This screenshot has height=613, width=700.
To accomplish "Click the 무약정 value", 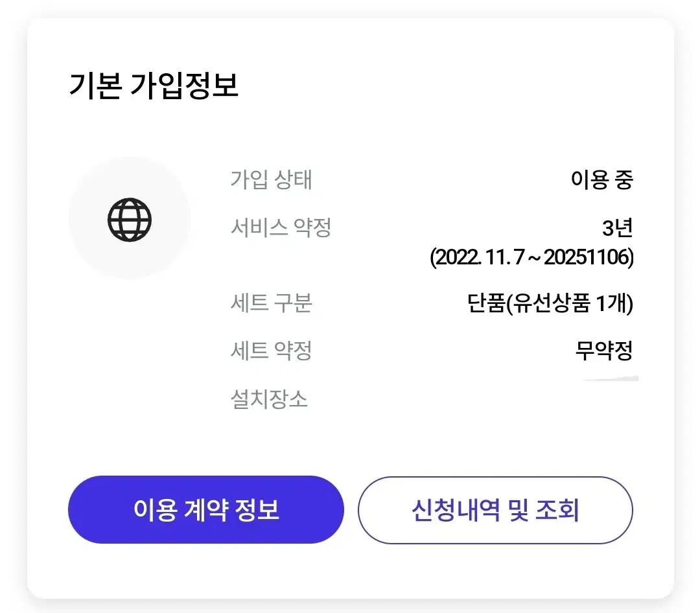I will click(604, 351).
